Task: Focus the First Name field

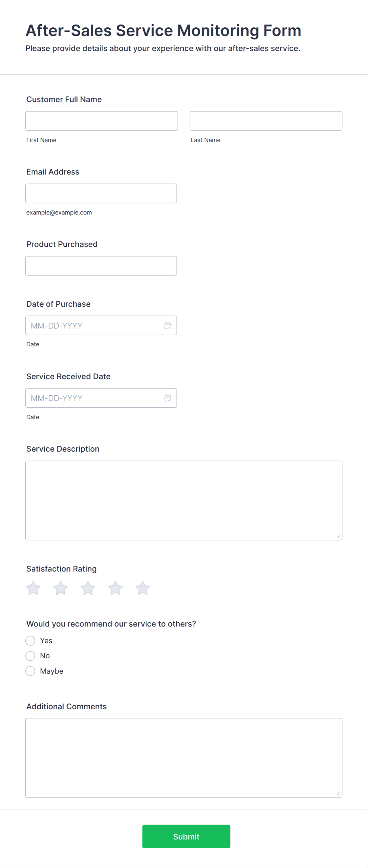Action: pos(102,121)
